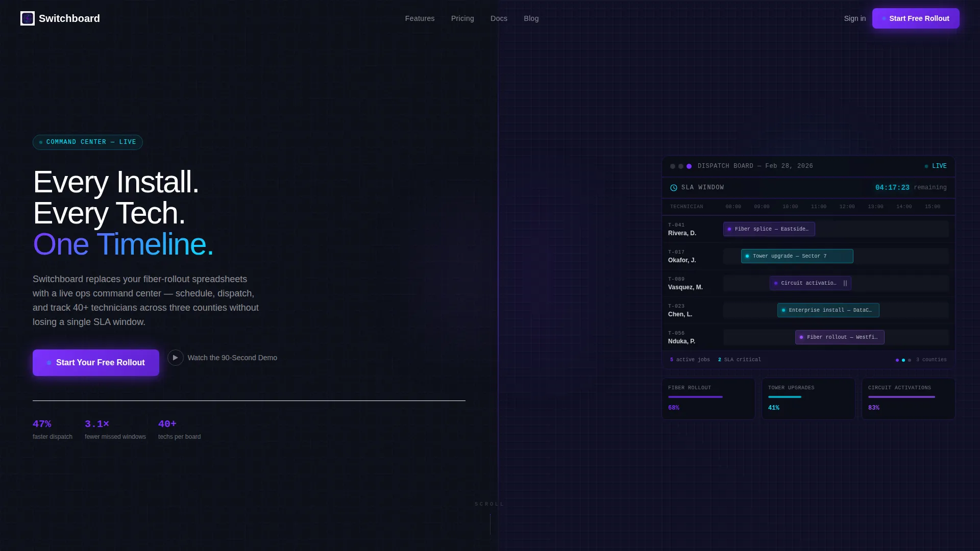Screen dimensions: 980x551
Task: Open the Blog nav link
Action: 531,18
